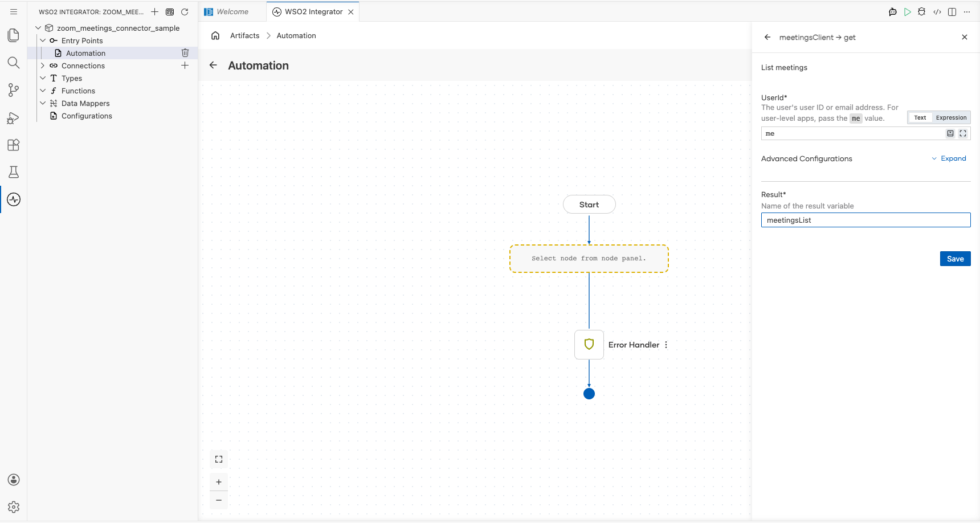Open the Extensions view

click(14, 145)
